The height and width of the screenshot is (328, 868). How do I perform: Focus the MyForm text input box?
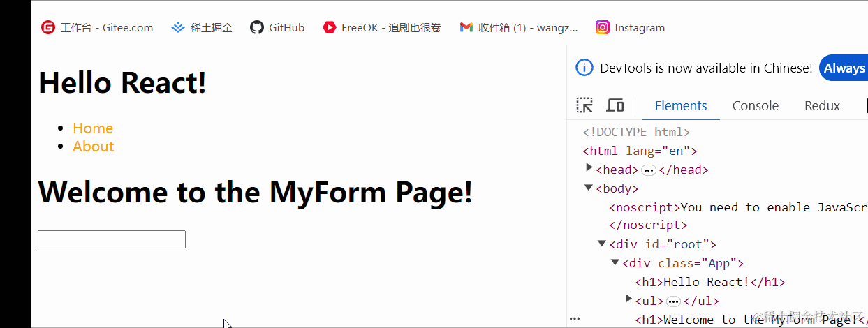[112, 239]
